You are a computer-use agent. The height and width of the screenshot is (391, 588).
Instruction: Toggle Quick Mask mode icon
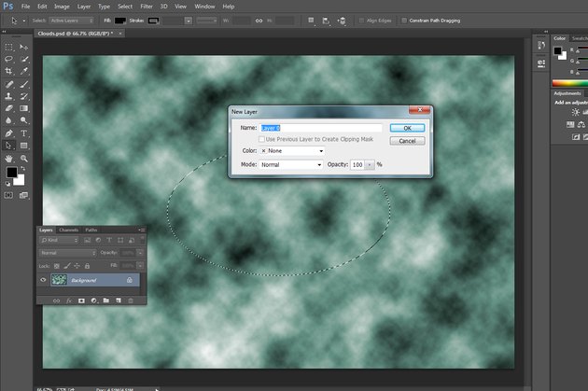pos(8,195)
